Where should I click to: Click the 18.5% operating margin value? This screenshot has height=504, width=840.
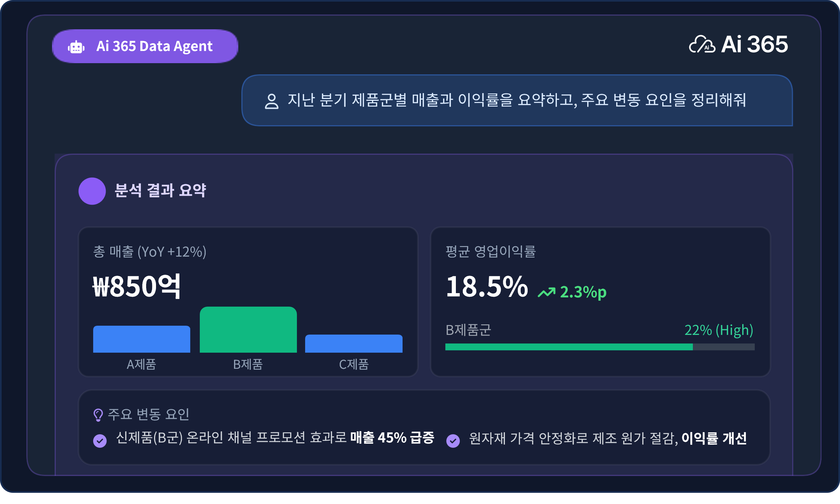click(x=486, y=286)
